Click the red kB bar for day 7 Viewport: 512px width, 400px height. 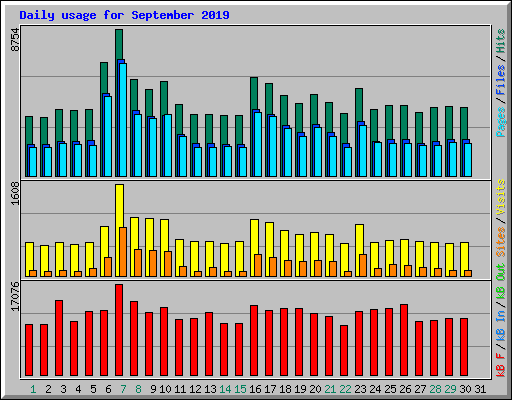click(119, 330)
